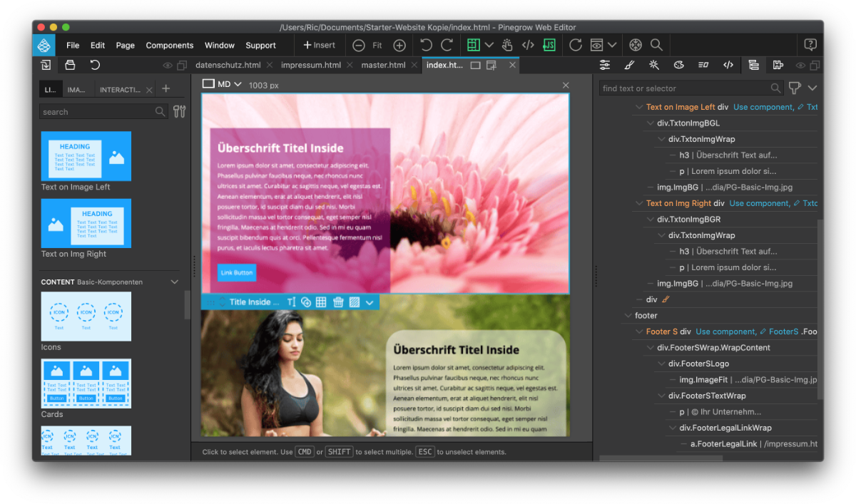The image size is (856, 504).
Task: Click the open-file arrow icon in left panel bar
Action: (46, 65)
